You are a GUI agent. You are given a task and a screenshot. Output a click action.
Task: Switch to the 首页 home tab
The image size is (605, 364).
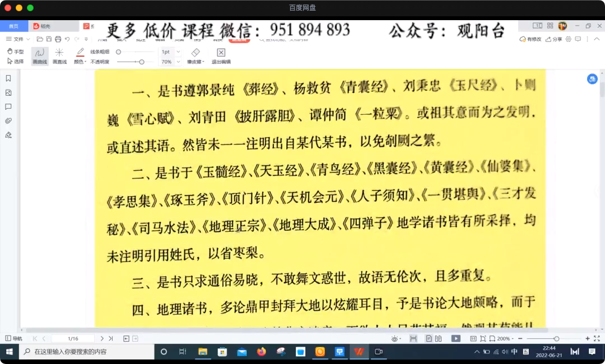point(13,26)
